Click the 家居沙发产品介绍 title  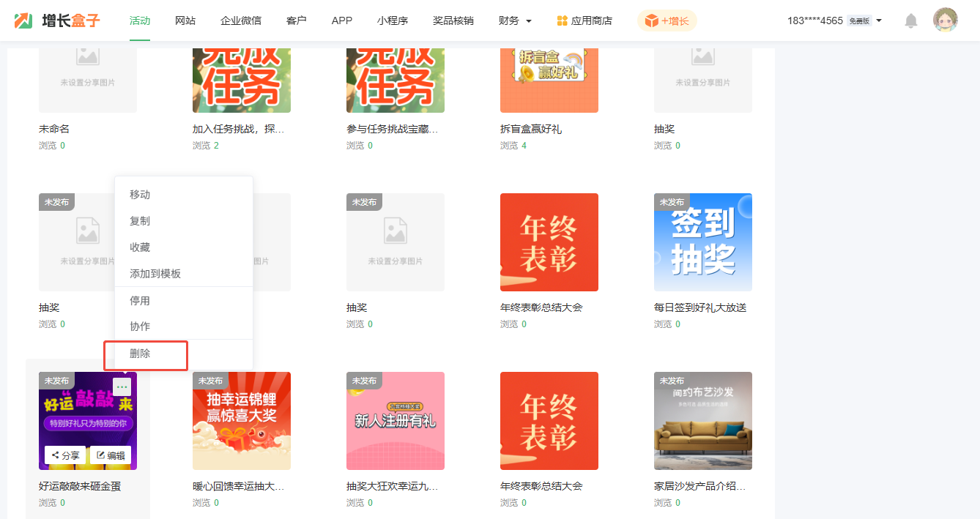(700, 486)
